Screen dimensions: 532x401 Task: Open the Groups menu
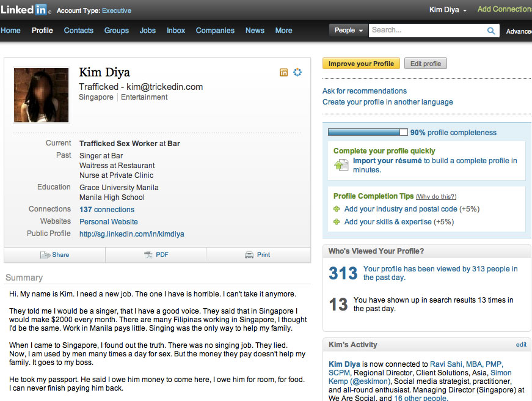click(x=117, y=31)
